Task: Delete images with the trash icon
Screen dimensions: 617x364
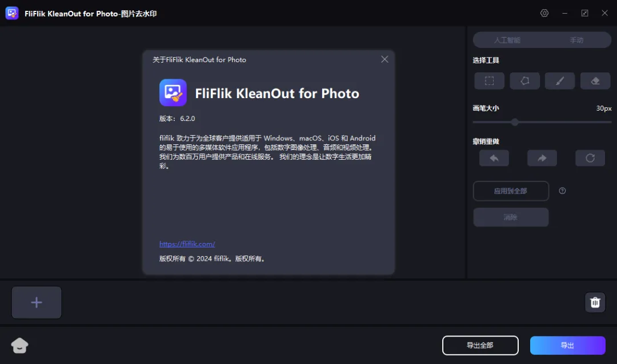Action: coord(595,302)
